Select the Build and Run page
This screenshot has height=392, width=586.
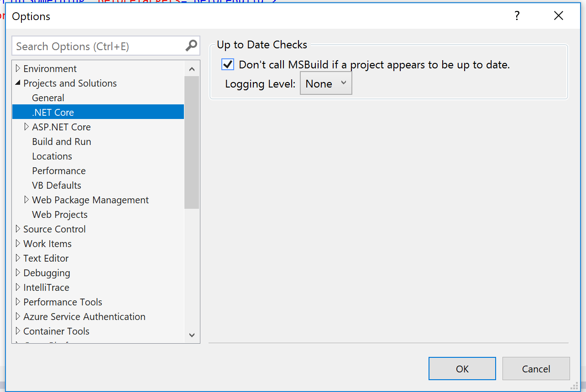[62, 142]
